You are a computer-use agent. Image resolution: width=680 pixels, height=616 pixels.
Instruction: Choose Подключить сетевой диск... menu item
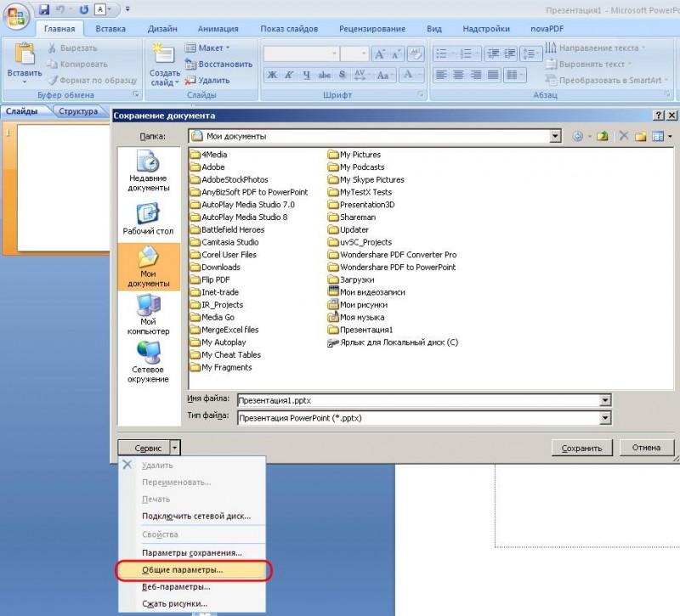pos(193,516)
